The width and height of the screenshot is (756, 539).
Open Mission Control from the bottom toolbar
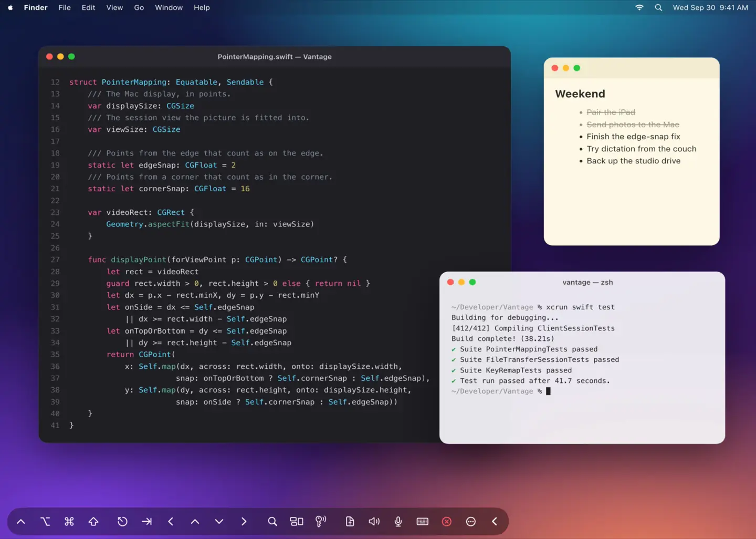point(297,522)
